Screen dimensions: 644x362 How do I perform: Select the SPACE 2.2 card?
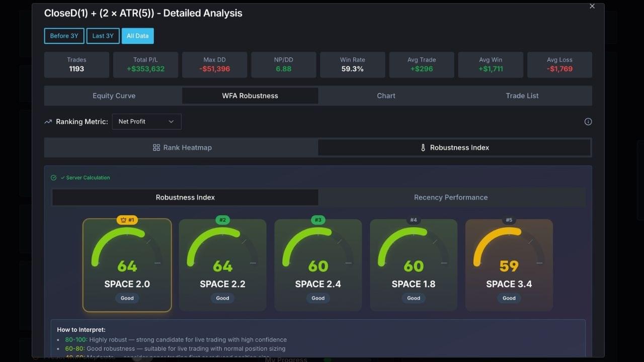(222, 265)
